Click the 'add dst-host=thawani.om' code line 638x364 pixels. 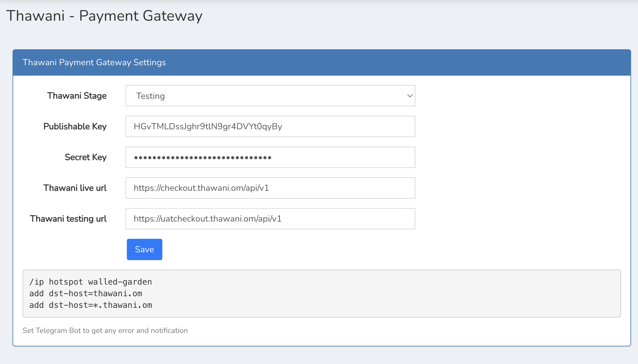86,293
